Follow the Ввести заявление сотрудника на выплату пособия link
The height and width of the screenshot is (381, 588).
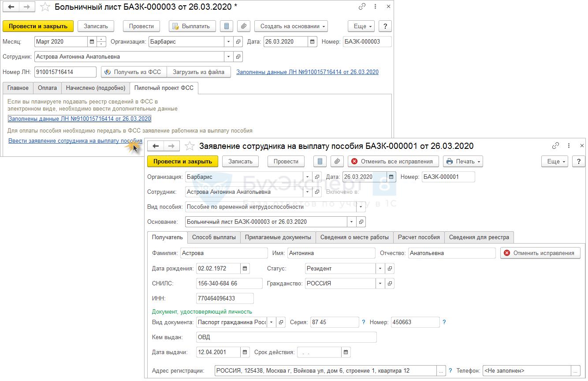click(75, 141)
